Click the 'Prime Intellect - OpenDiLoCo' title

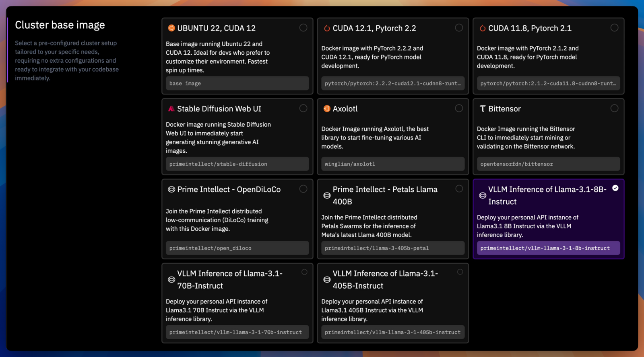coord(229,189)
